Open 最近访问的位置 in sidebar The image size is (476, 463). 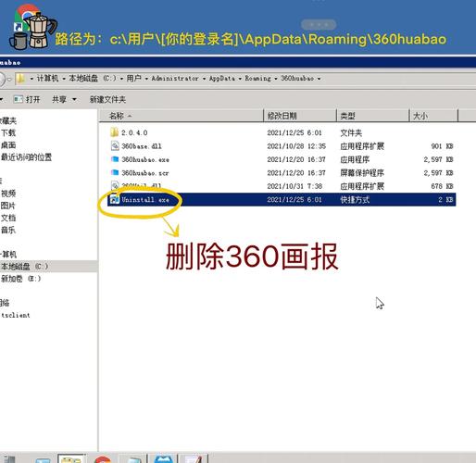tap(26, 157)
